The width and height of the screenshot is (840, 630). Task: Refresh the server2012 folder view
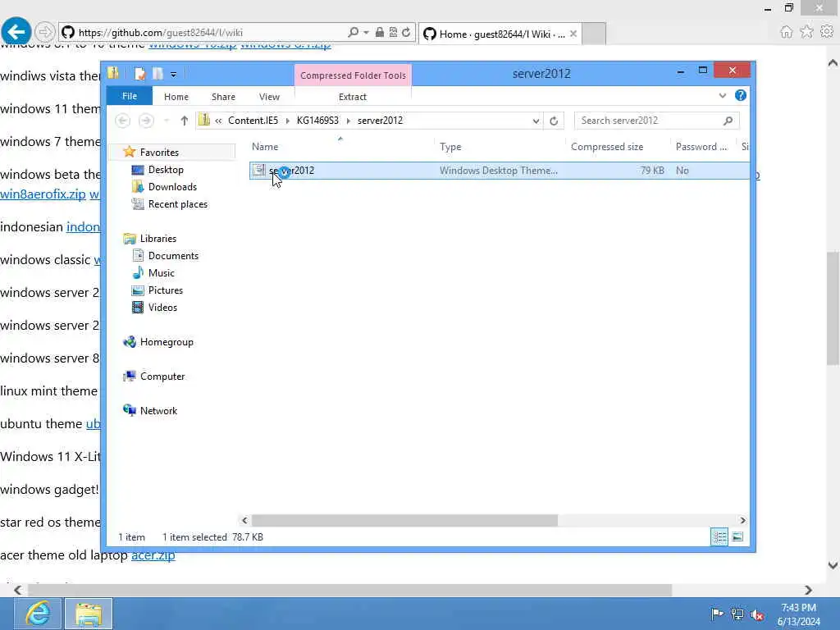point(554,121)
